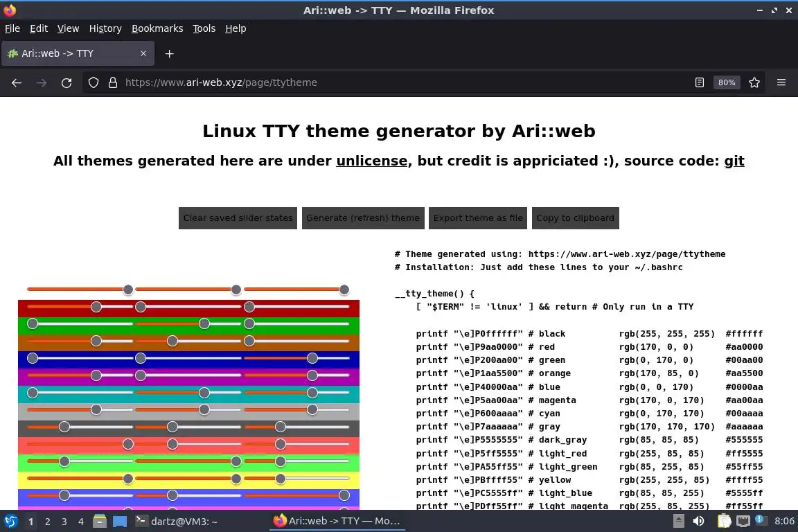View site security lock information
Image resolution: width=798 pixels, height=532 pixels.
point(113,82)
